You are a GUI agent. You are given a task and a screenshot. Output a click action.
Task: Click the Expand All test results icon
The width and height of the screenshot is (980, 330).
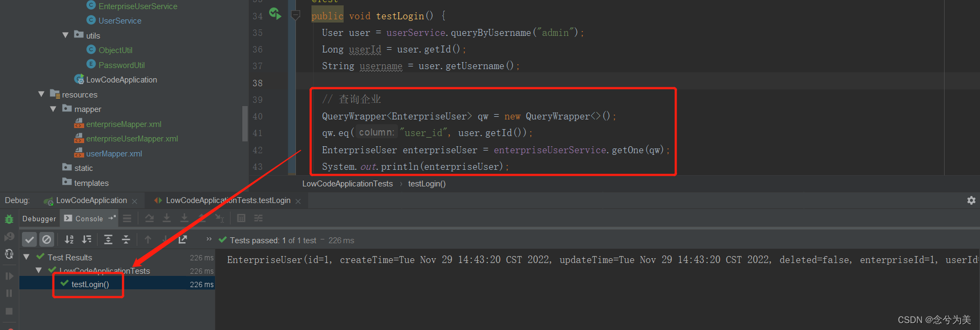(x=108, y=239)
